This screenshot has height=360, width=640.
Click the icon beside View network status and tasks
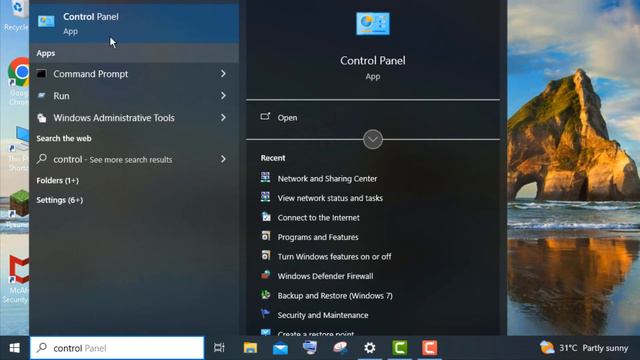coord(265,198)
